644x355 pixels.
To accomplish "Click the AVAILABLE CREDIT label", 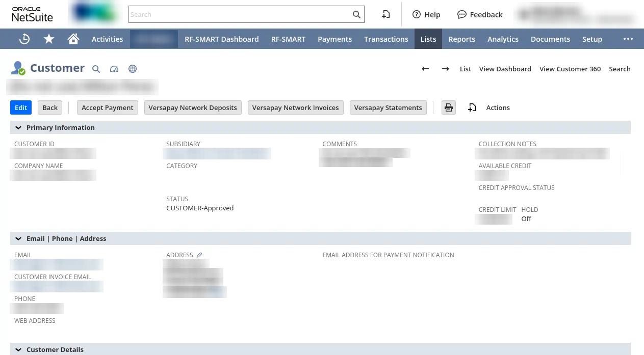I will [505, 166].
